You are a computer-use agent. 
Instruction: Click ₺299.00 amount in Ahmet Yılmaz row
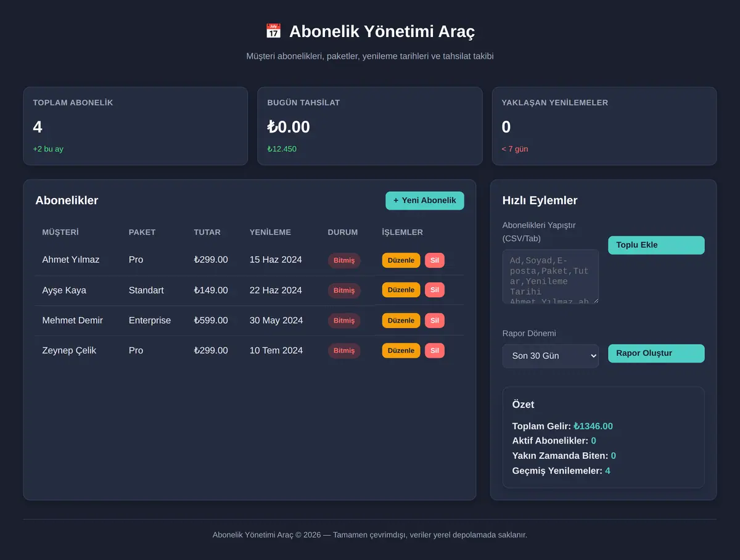pyautogui.click(x=211, y=260)
